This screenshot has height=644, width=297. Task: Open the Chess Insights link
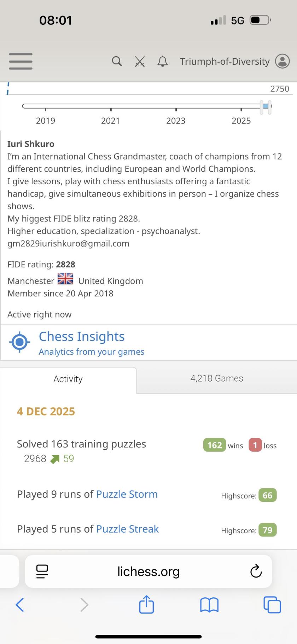[x=82, y=337]
